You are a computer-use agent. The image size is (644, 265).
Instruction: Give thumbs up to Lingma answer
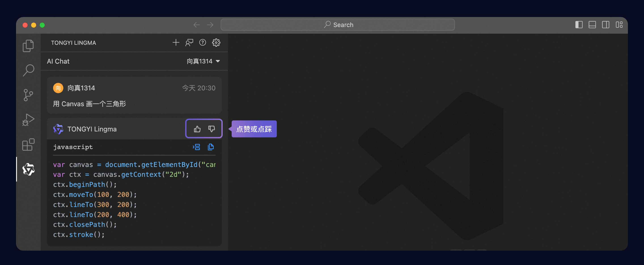[x=197, y=129]
